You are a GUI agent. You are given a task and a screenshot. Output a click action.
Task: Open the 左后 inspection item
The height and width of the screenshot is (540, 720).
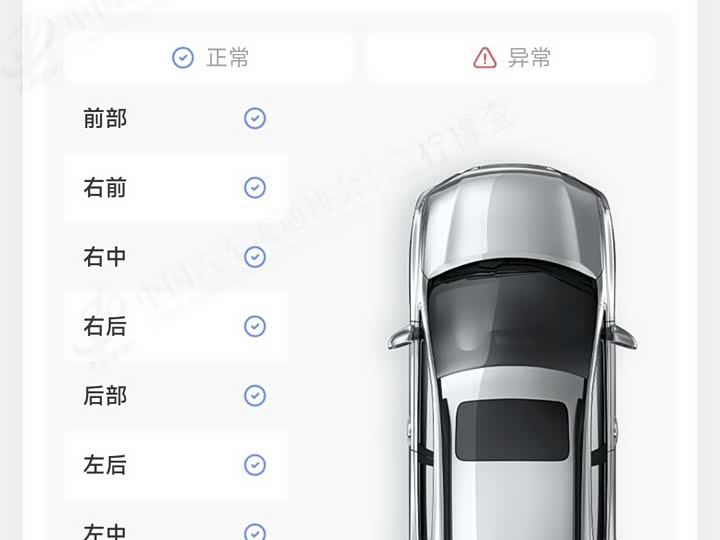click(176, 465)
